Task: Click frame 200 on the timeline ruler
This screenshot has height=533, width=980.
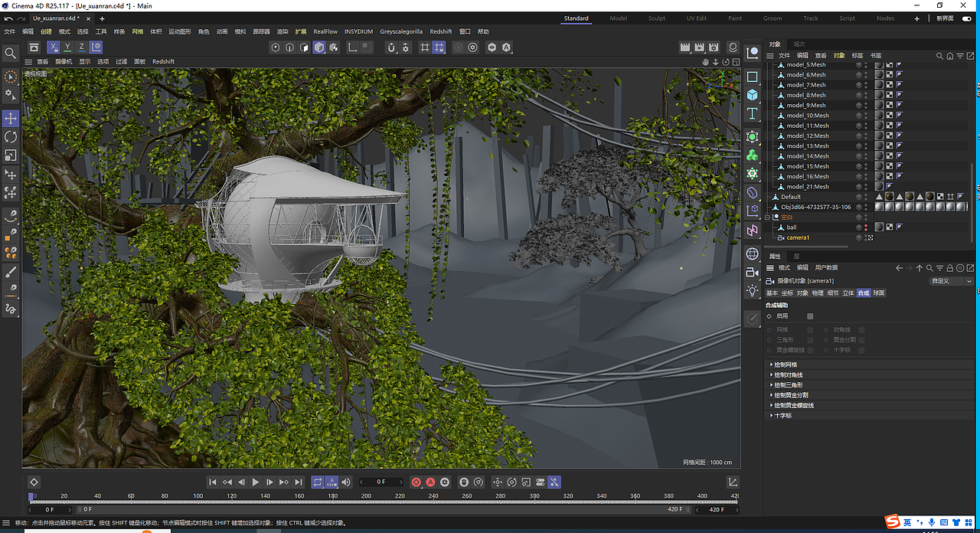Action: 366,496
